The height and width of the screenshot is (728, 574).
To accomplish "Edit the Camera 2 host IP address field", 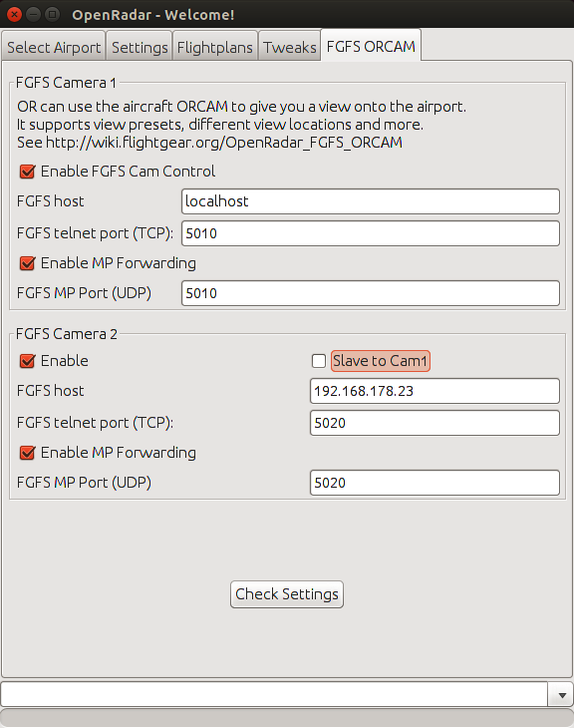I will pyautogui.click(x=434, y=391).
